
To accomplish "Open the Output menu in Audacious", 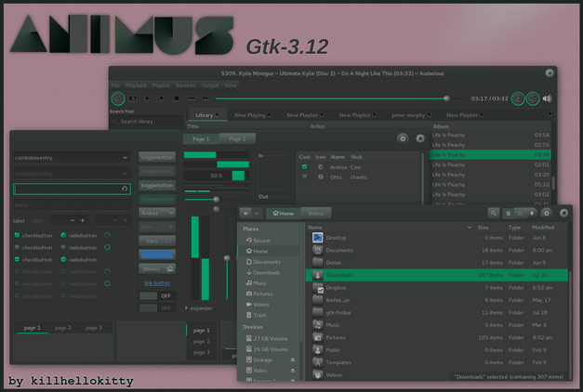I will coord(210,85).
